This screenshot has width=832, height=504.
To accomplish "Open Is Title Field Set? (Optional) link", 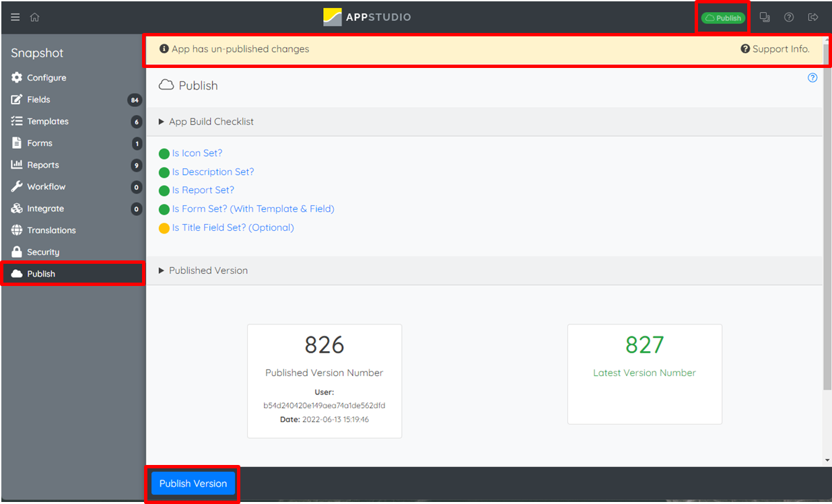I will pos(233,227).
